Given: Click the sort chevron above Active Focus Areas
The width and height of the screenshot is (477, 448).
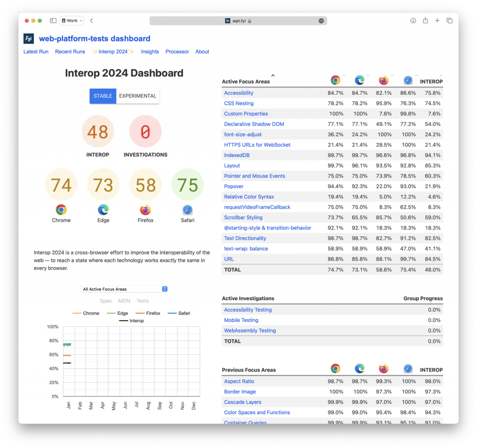Looking at the screenshot, I should click(273, 75).
